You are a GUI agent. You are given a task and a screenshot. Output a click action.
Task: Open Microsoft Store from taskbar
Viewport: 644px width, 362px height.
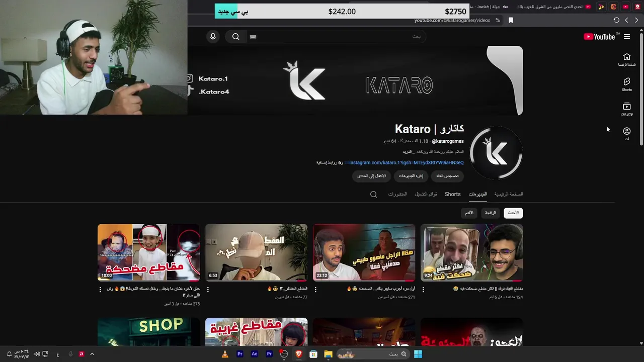coord(313,354)
